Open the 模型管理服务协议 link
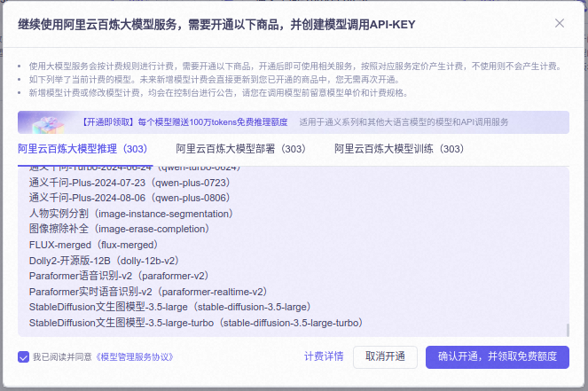The image size is (588, 391). (x=134, y=357)
